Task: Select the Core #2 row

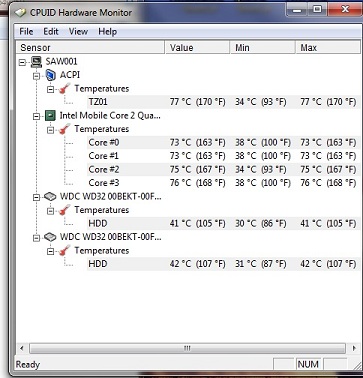Action: click(x=223, y=169)
